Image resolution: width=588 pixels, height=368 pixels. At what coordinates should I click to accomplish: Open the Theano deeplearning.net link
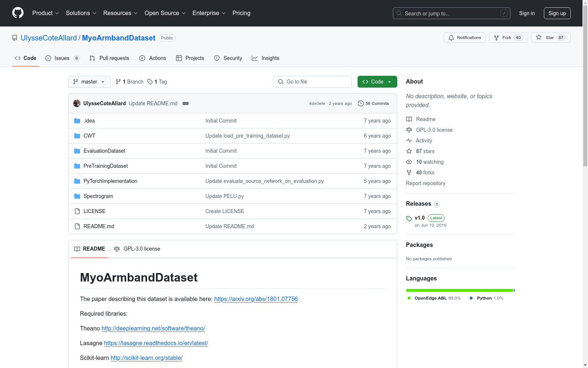(x=153, y=328)
